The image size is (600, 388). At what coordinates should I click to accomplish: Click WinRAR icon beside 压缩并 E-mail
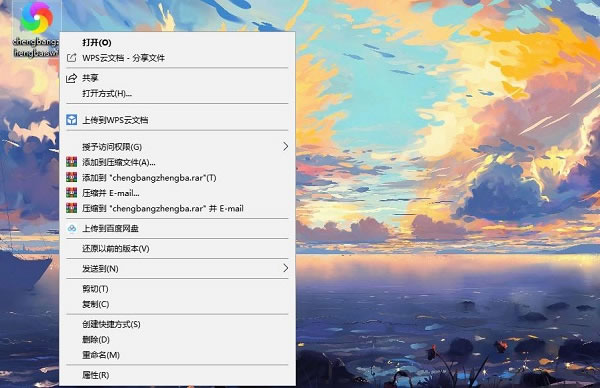pos(72,192)
